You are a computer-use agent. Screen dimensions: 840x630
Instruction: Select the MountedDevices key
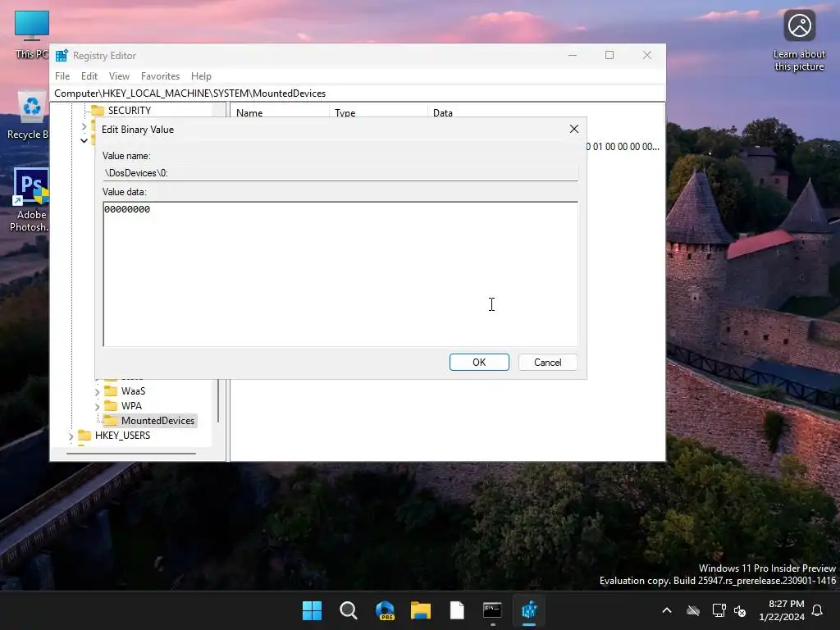pos(157,421)
